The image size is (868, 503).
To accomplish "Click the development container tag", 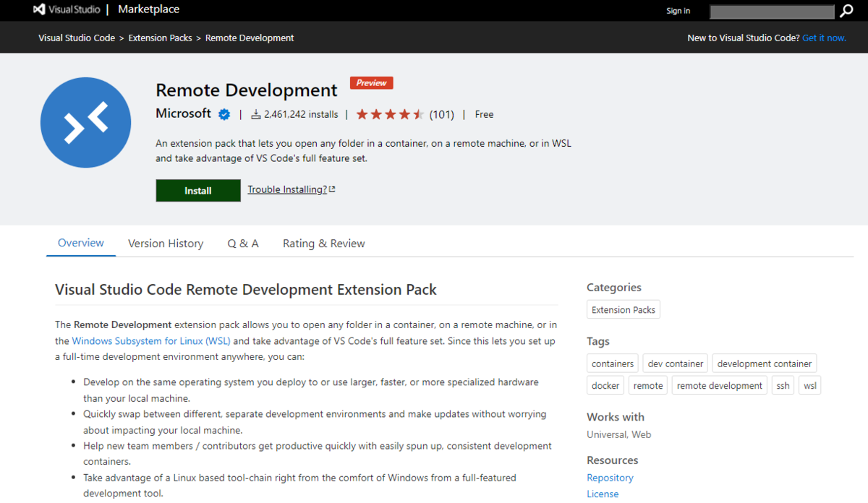I will pyautogui.click(x=765, y=364).
